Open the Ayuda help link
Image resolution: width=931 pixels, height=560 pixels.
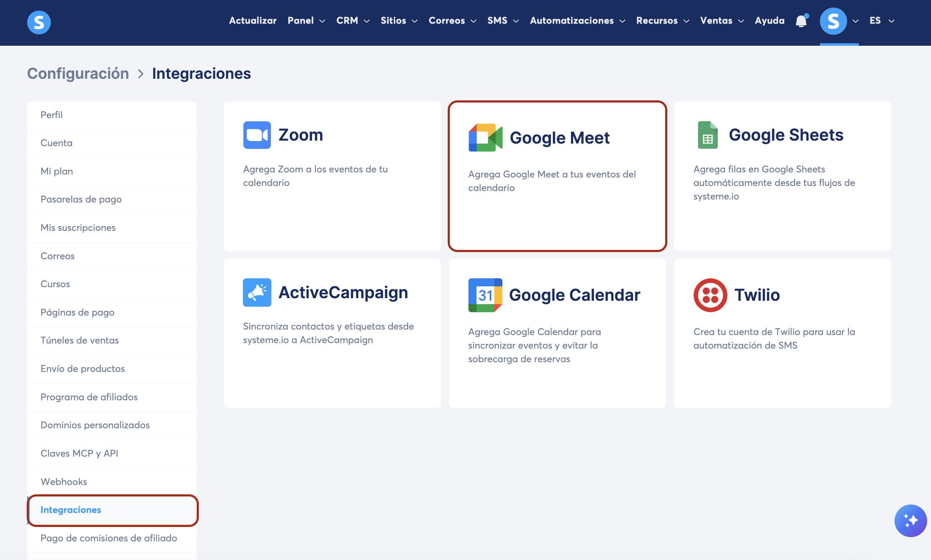[x=770, y=21]
